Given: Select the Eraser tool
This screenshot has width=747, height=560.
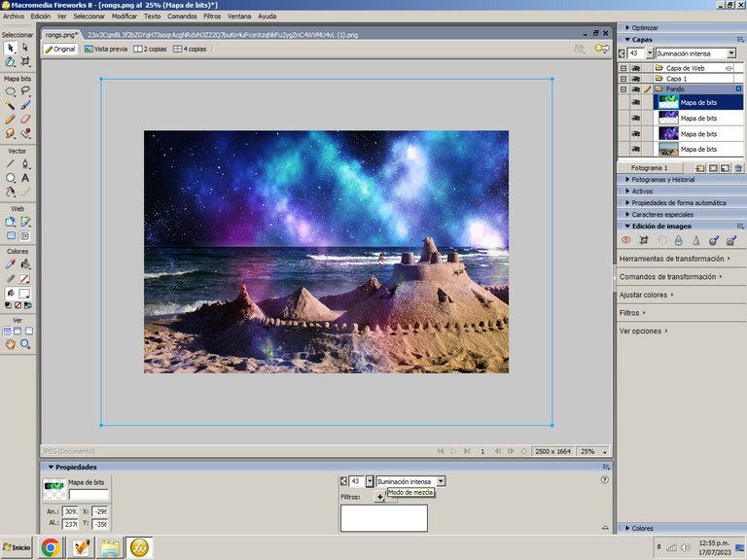Looking at the screenshot, I should tap(25, 119).
